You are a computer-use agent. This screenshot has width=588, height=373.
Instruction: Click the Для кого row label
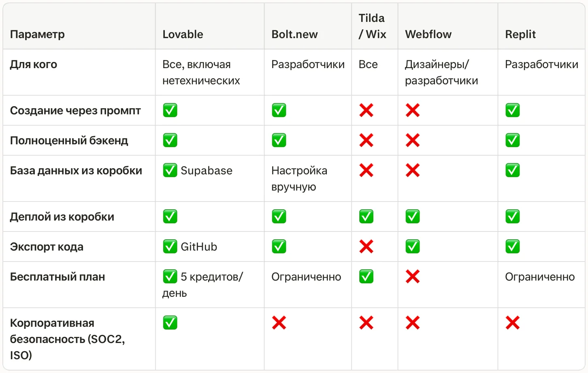tap(34, 64)
